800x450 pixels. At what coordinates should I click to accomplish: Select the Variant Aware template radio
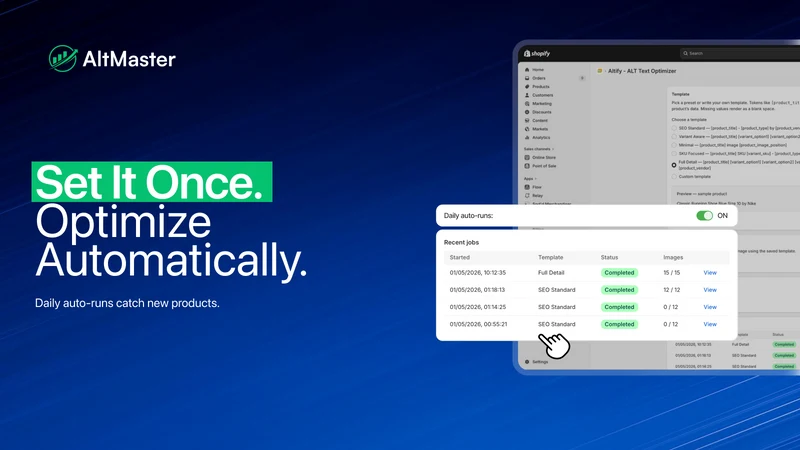(674, 137)
